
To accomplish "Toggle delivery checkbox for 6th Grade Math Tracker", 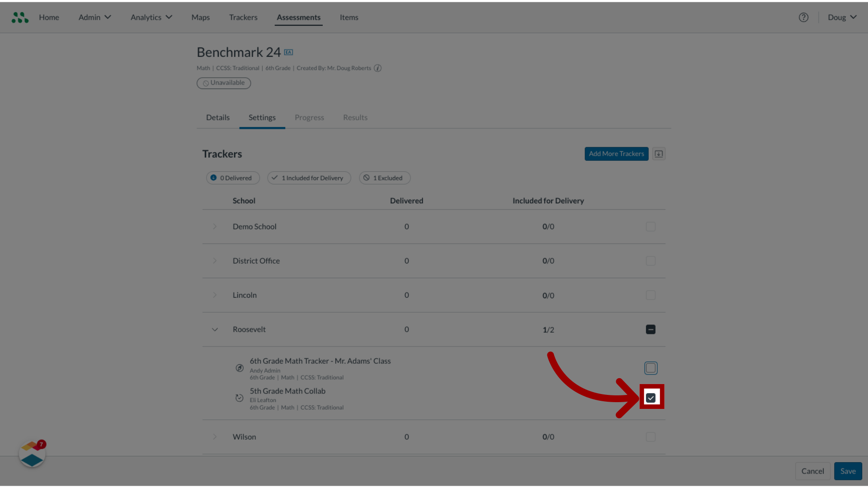I will (651, 368).
